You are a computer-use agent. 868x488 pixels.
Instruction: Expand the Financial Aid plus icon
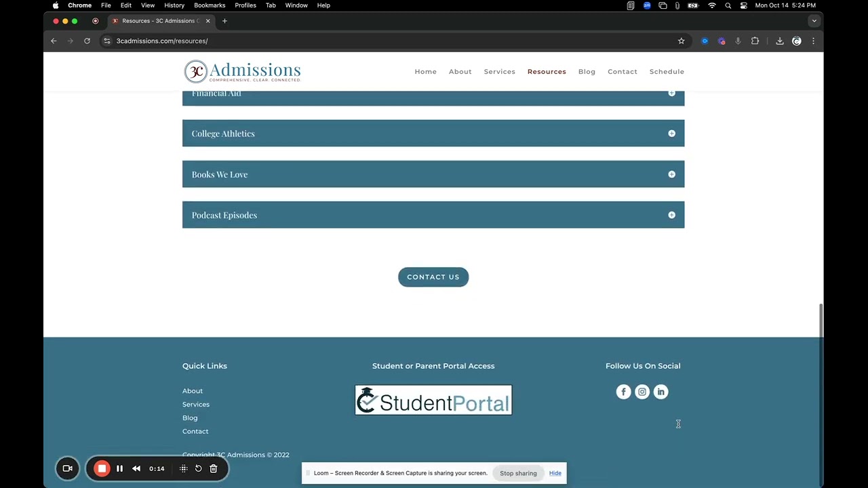tap(671, 93)
